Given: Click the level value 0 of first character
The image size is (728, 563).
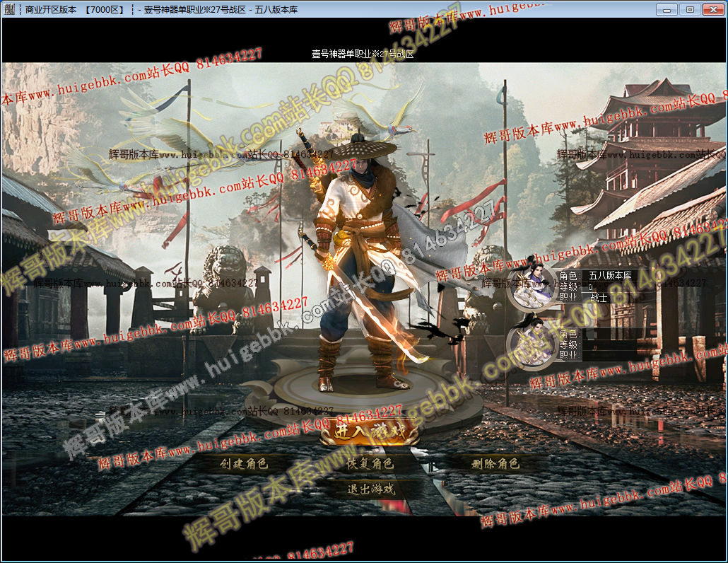Looking at the screenshot, I should pos(591,287).
